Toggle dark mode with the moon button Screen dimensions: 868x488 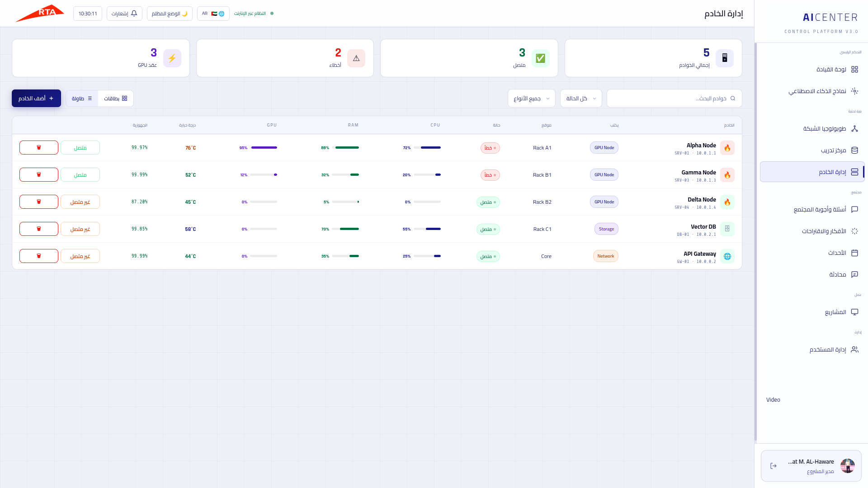[170, 14]
